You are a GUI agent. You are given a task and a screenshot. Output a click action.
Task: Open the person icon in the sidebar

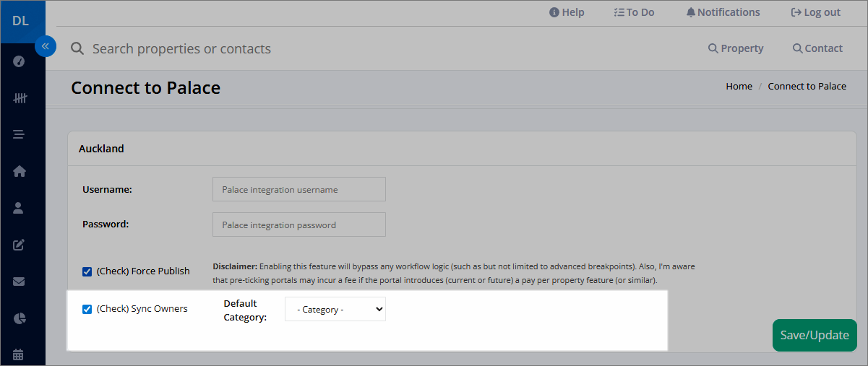point(20,208)
